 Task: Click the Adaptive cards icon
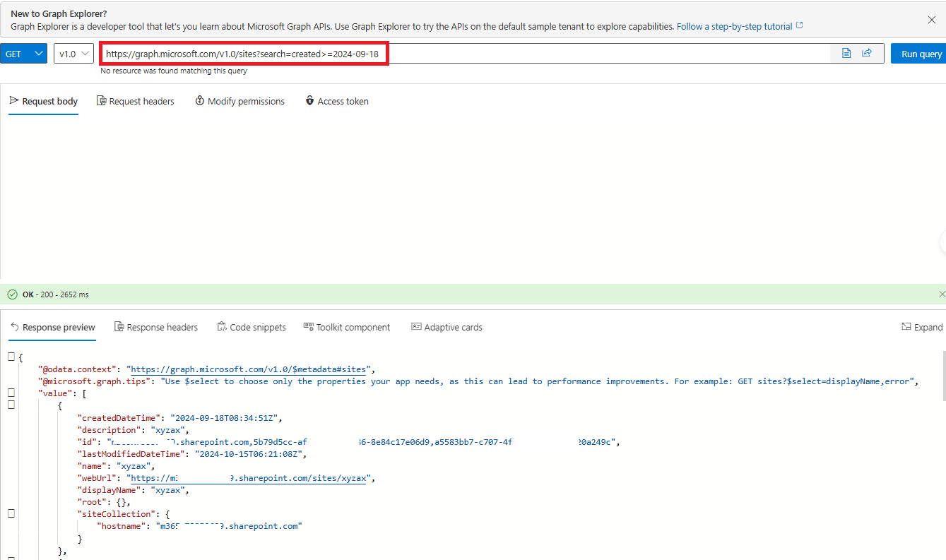click(x=416, y=326)
